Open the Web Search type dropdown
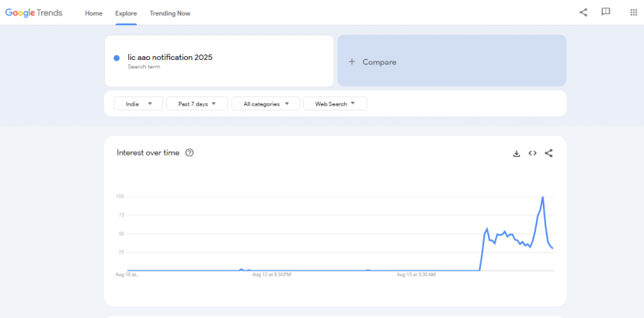This screenshot has width=644, height=318. pyautogui.click(x=335, y=104)
